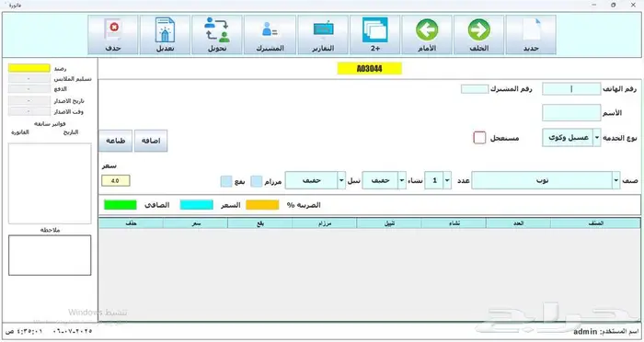Click the yellow رصيد balance field
Screen dimensions: 644x342
[29, 68]
